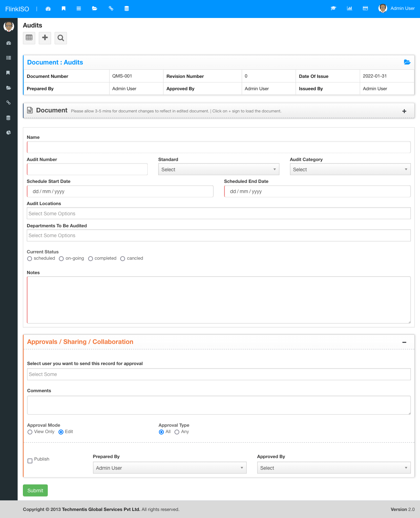Open the Admin User menu in top bar
The width and height of the screenshot is (420, 518).
(x=397, y=8)
